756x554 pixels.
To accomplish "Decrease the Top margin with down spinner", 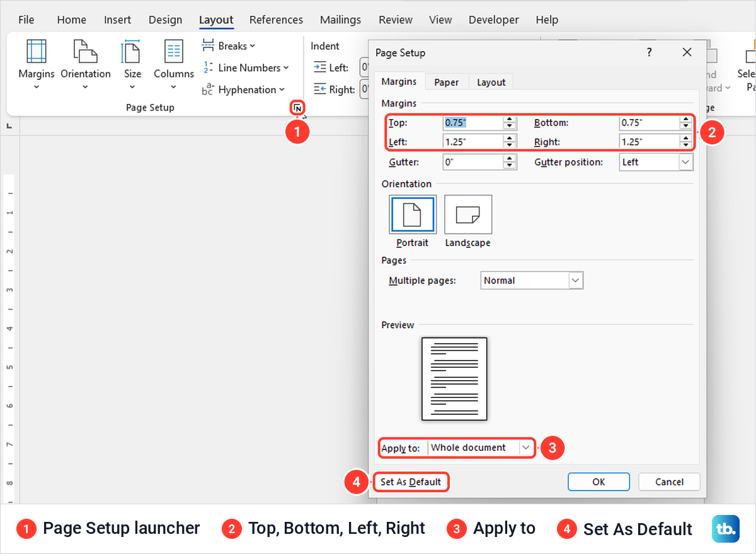I will [510, 127].
